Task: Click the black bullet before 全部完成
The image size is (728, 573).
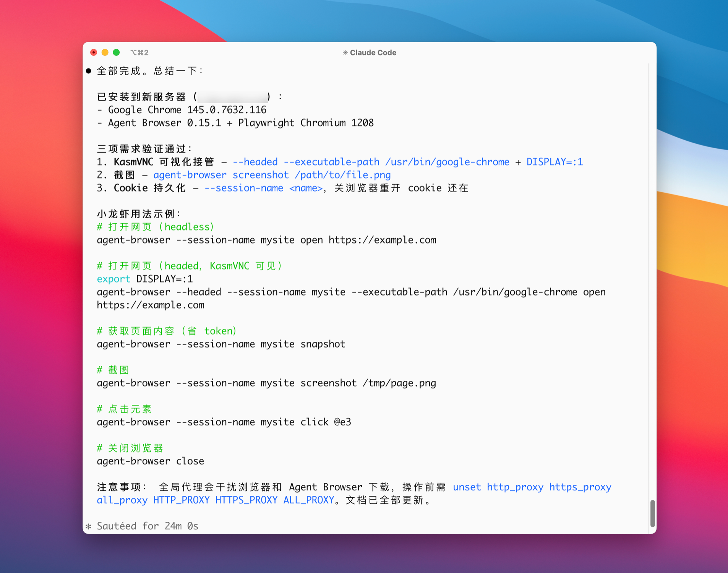Action: coord(89,71)
